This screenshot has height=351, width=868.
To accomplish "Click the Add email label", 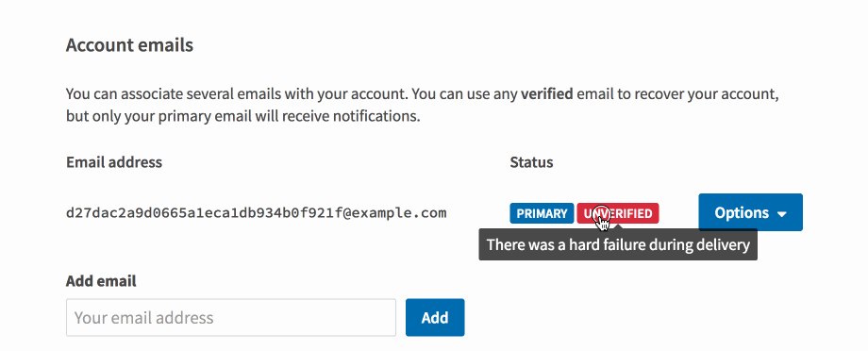I will (x=101, y=281).
